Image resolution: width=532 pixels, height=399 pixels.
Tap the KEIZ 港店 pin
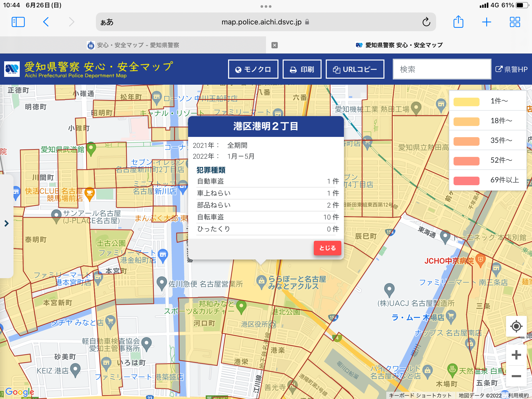(75, 370)
